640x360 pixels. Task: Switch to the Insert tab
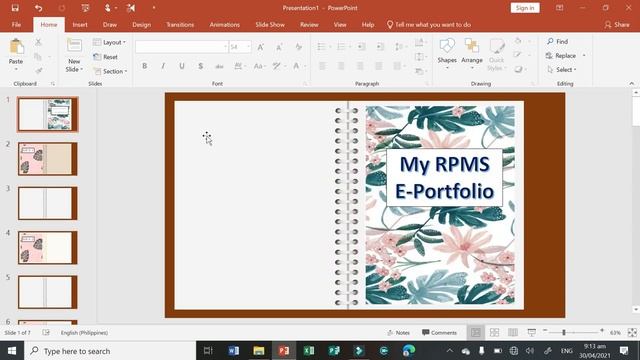[x=80, y=24]
